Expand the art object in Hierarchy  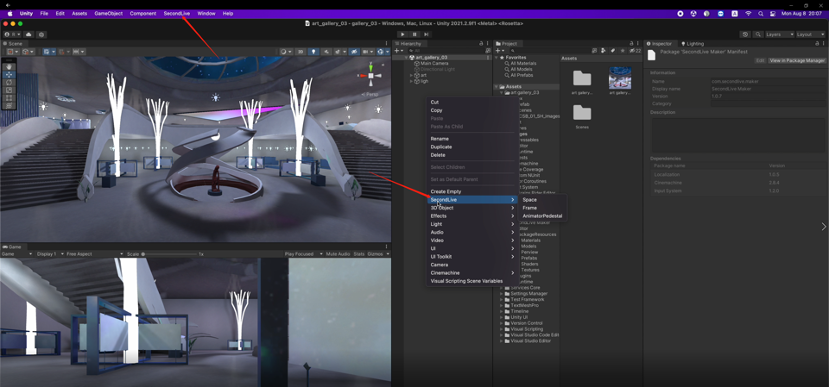click(411, 75)
